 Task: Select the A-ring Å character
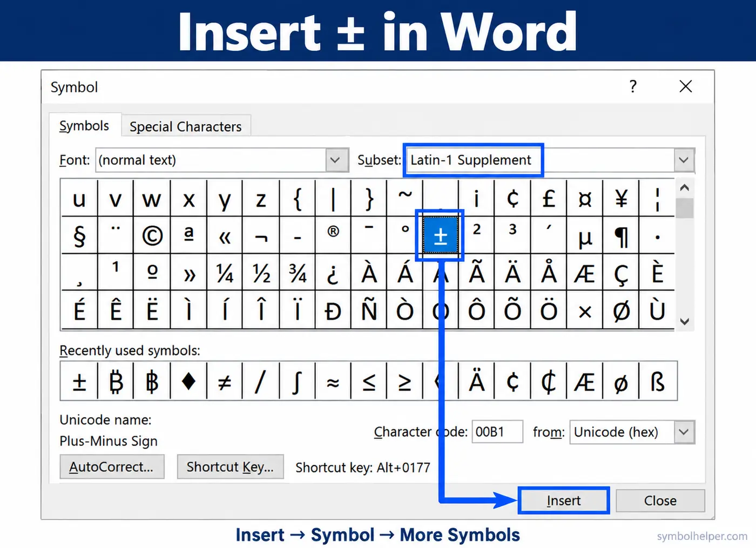549,273
